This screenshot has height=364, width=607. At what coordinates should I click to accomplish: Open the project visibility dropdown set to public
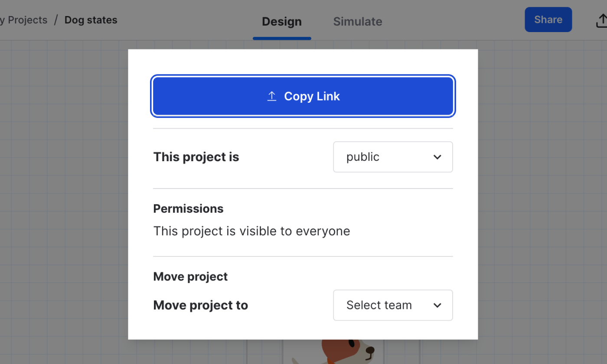(x=392, y=157)
